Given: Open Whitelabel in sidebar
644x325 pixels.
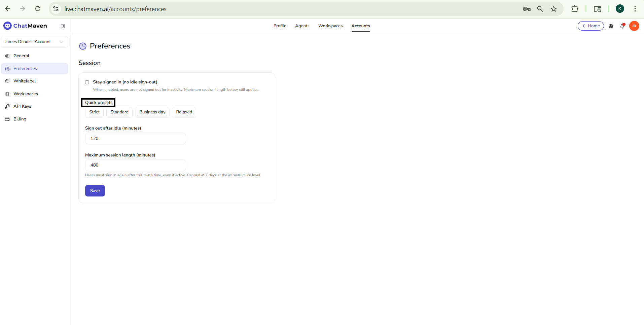Looking at the screenshot, I should pyautogui.click(x=25, y=81).
